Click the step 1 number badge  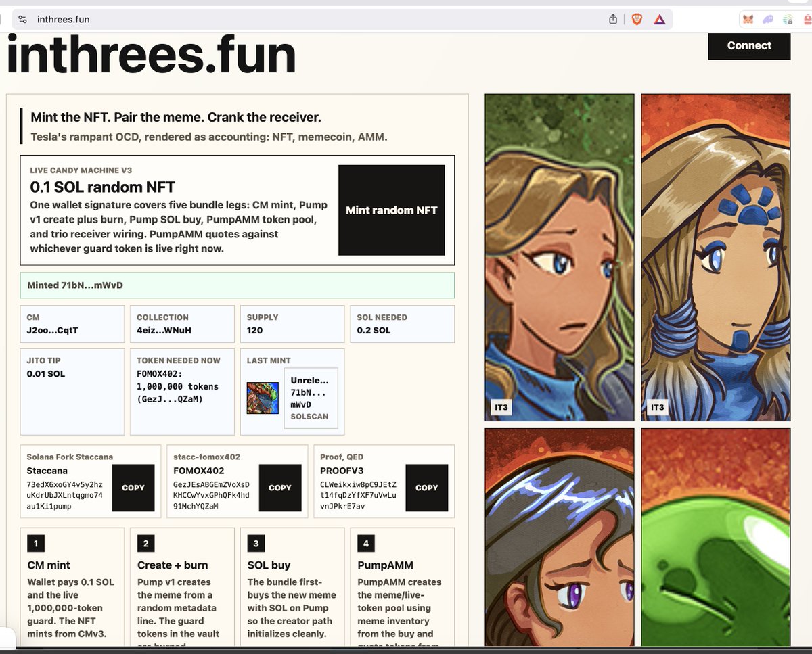[35, 543]
